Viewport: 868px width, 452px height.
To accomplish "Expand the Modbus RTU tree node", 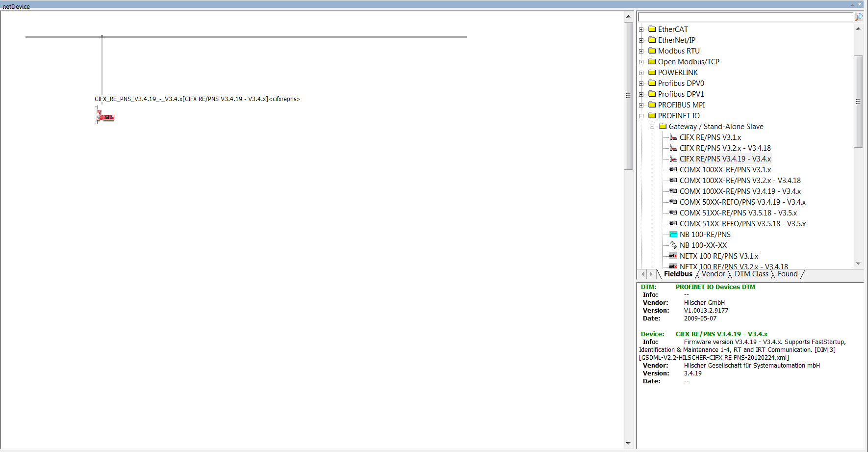I will (641, 51).
